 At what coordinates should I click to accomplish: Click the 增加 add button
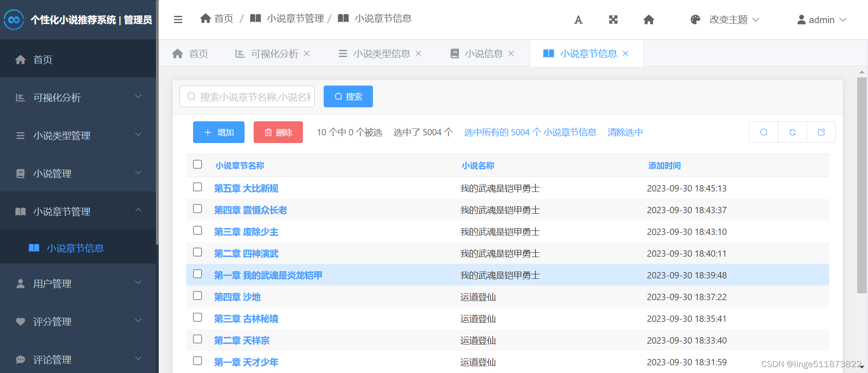tap(219, 132)
